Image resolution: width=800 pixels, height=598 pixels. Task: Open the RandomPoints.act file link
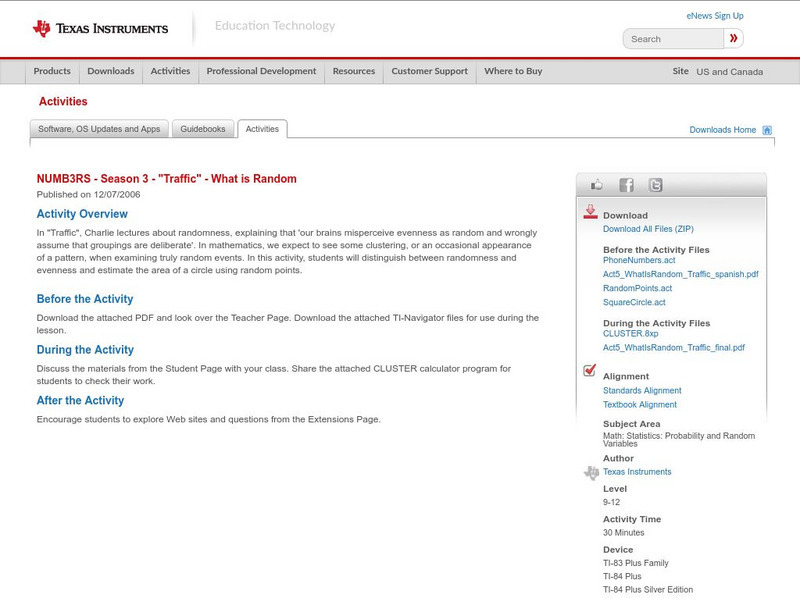point(636,286)
